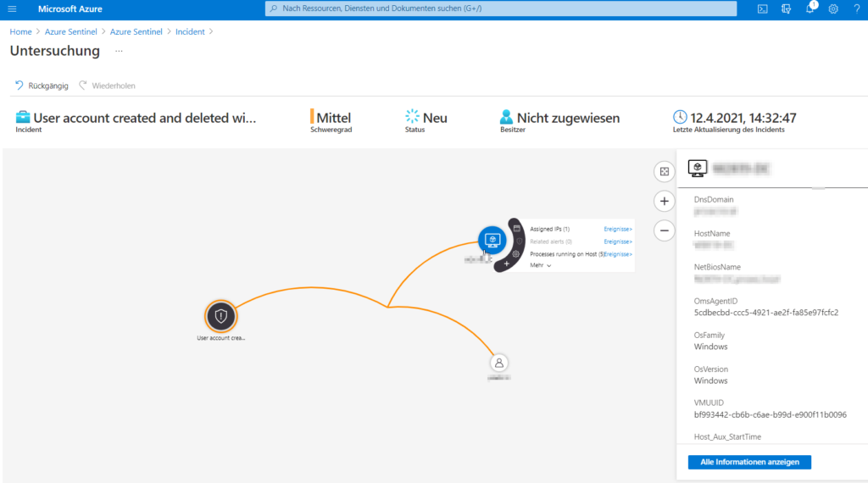This screenshot has height=483, width=868.
Task: Select the OmsAgentID value 5cdbecbd-ccc5-4921…
Action: pyautogui.click(x=766, y=313)
